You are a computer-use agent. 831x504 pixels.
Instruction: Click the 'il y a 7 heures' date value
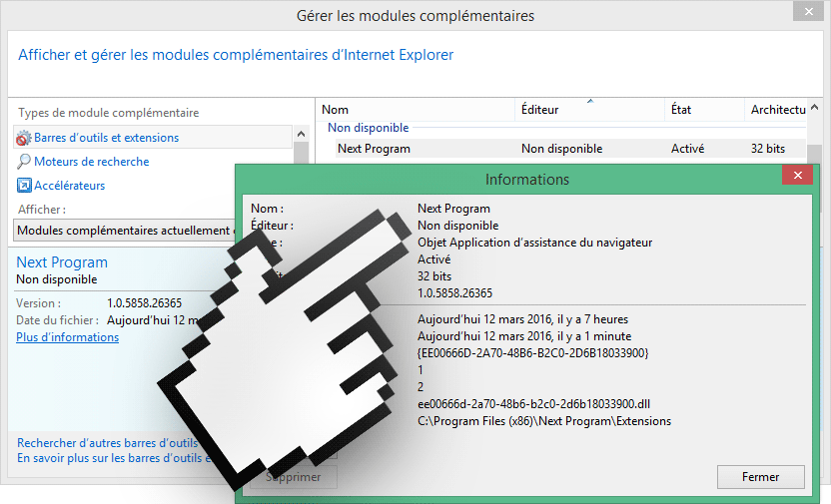point(523,319)
